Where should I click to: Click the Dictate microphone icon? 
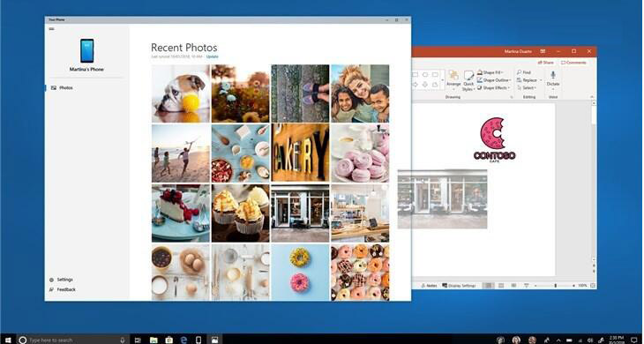pyautogui.click(x=553, y=75)
